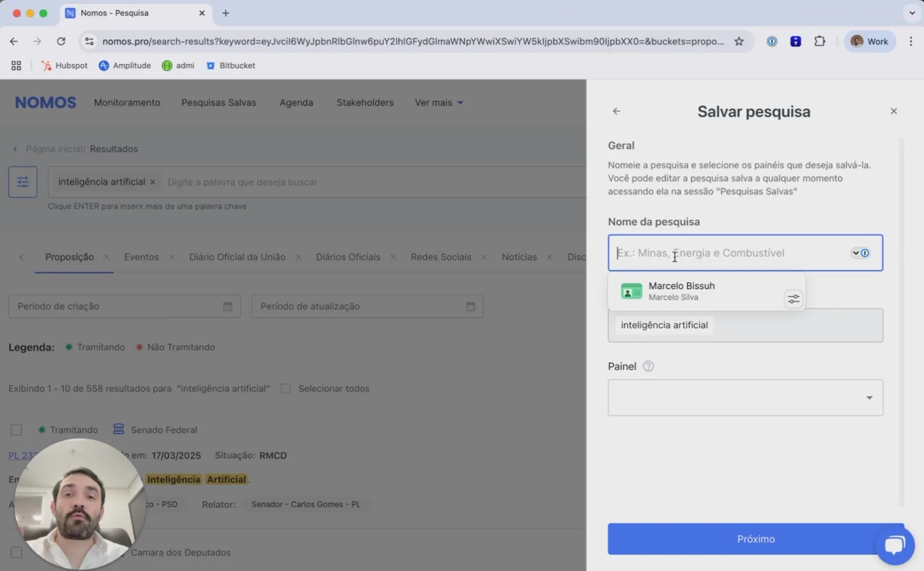Open the browser extensions puzzle icon
Screen dimensions: 924x571
click(819, 41)
